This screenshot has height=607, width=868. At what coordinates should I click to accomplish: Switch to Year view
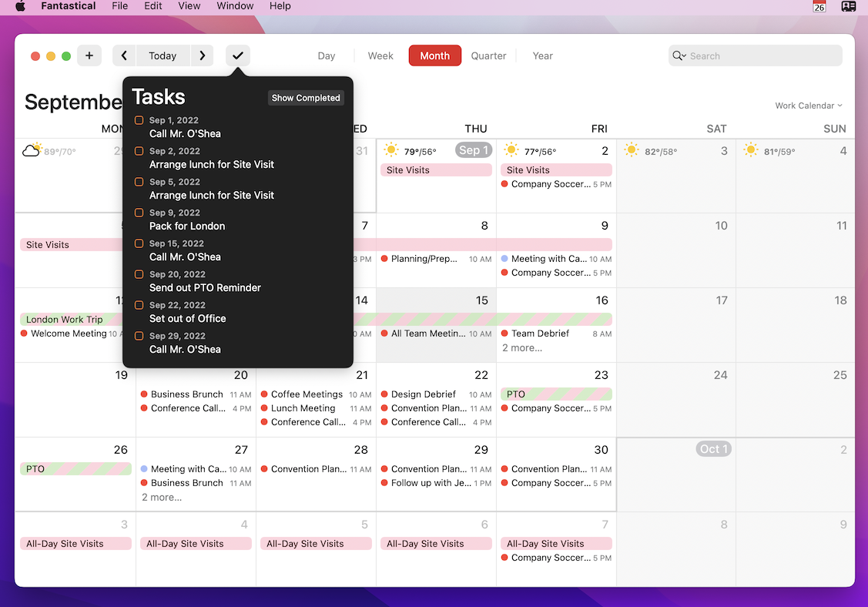(542, 55)
